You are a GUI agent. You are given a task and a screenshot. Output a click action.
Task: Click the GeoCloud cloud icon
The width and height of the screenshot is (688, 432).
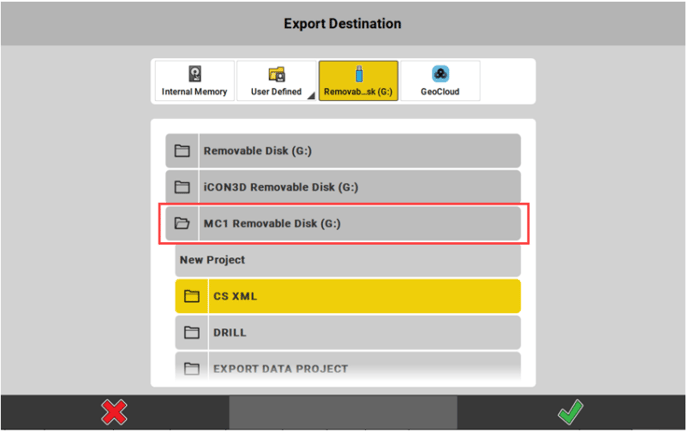tap(440, 75)
